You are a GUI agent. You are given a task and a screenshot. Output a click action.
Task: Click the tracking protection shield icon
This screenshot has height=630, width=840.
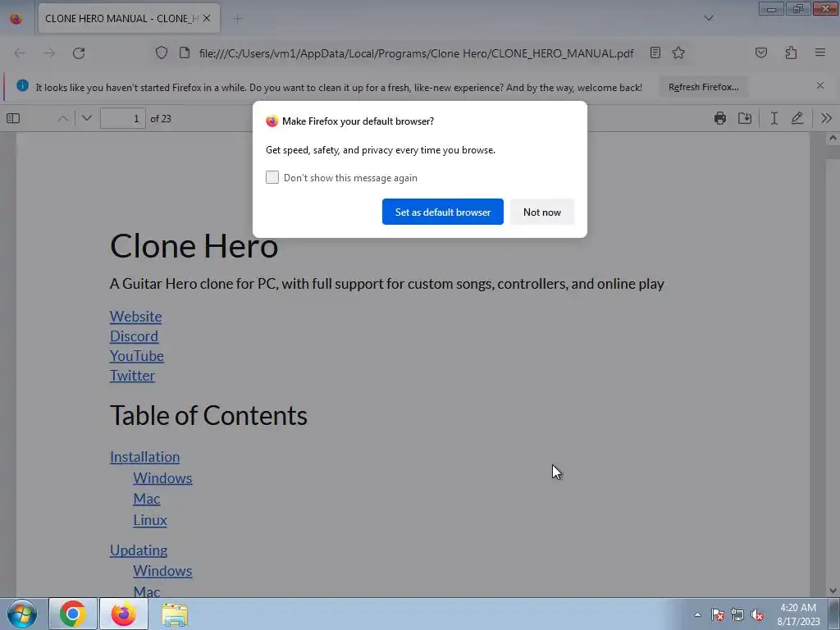click(x=162, y=52)
